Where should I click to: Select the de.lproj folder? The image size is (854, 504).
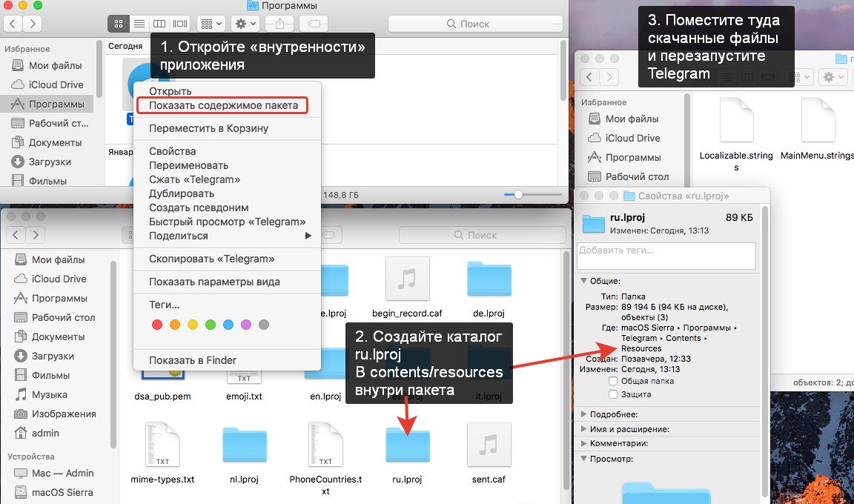tap(489, 279)
